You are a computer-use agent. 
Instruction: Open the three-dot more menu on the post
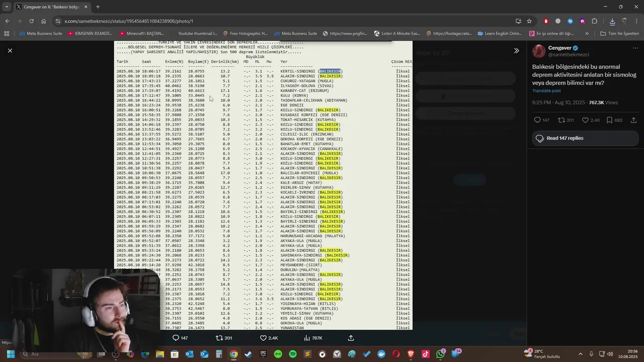click(635, 48)
